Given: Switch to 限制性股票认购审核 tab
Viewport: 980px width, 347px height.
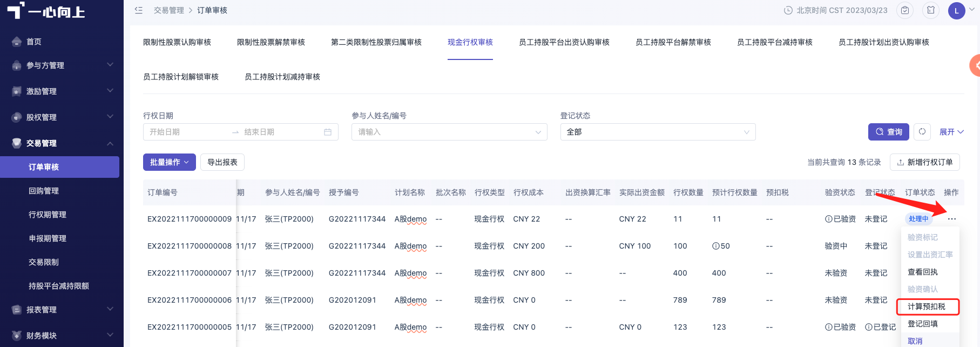Looking at the screenshot, I should click(x=177, y=42).
